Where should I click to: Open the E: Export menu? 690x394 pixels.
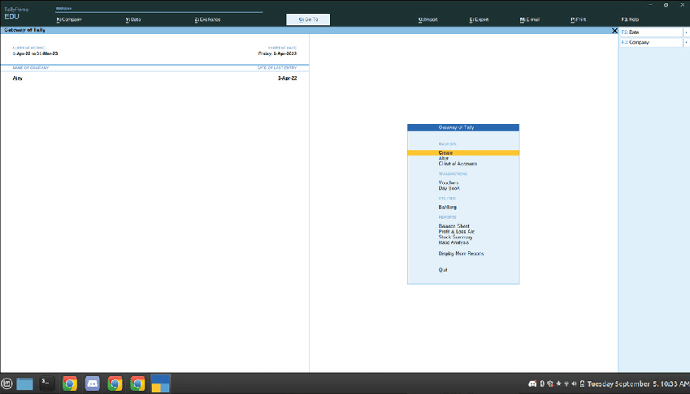479,19
